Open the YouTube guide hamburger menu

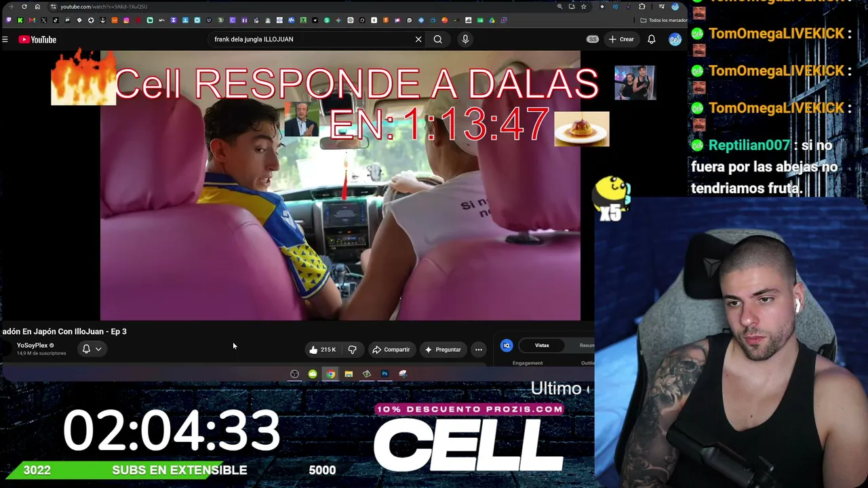tap(5, 39)
